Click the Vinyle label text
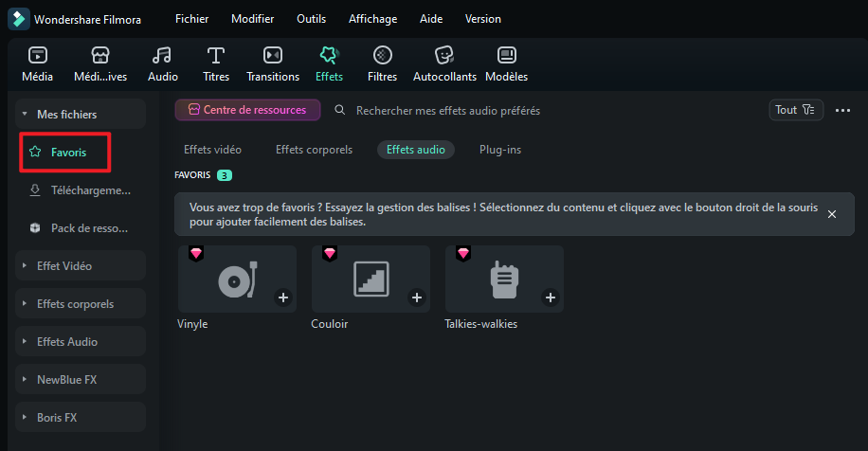 click(192, 324)
